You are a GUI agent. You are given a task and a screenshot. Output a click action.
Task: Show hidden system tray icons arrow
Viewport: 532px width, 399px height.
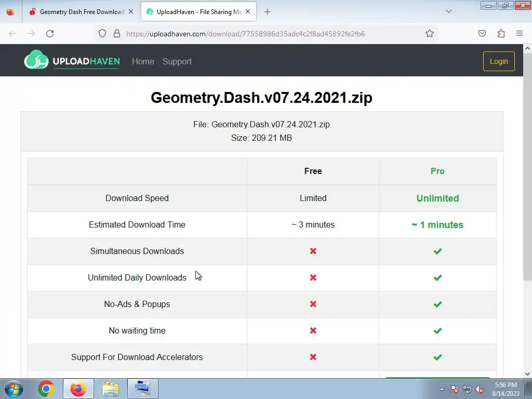click(x=442, y=389)
